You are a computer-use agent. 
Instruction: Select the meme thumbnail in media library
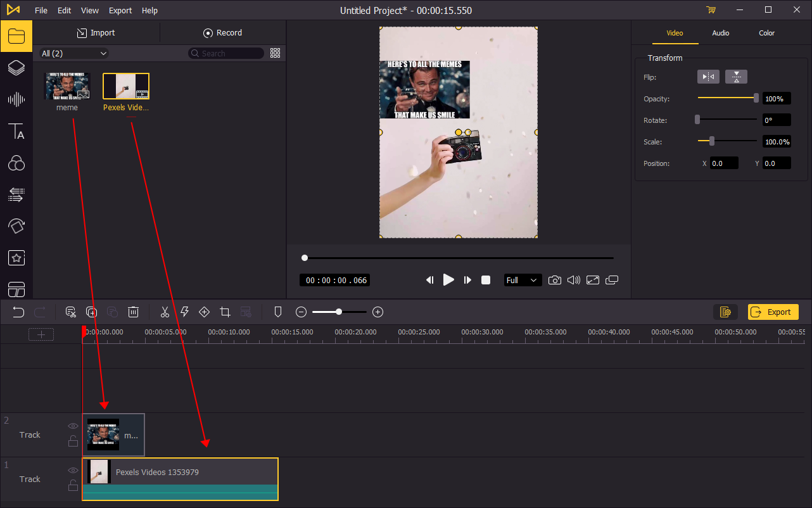[67, 86]
